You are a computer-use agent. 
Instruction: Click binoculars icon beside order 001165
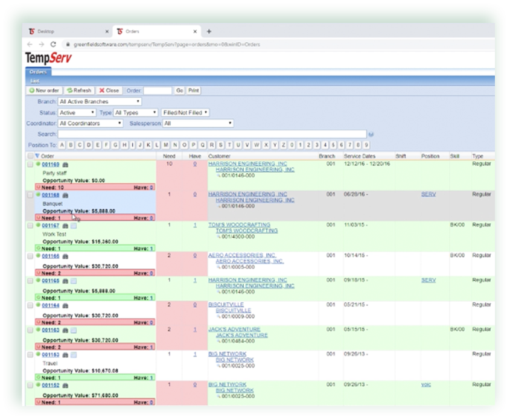tap(65, 281)
